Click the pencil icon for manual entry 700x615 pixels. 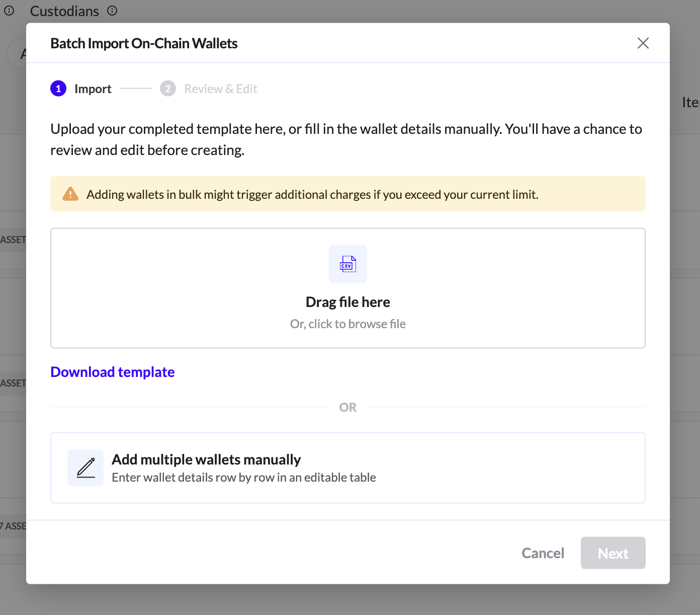tap(85, 468)
